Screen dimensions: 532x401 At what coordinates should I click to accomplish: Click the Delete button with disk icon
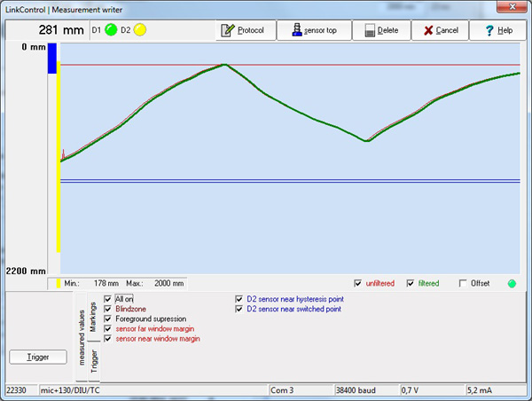pyautogui.click(x=381, y=30)
